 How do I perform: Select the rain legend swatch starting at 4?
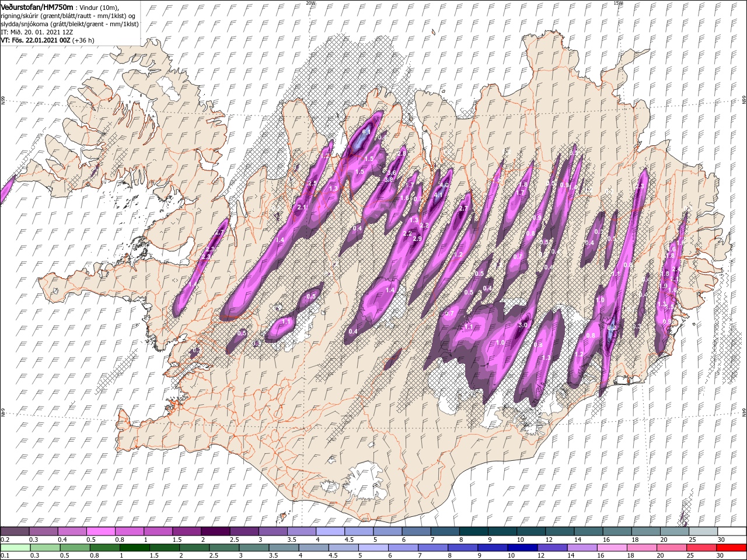pos(313,547)
